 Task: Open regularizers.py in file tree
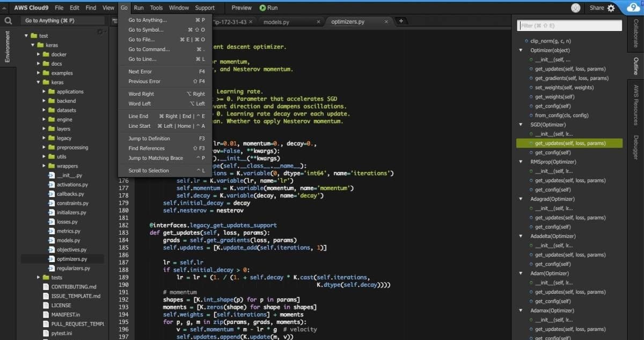pos(73,268)
